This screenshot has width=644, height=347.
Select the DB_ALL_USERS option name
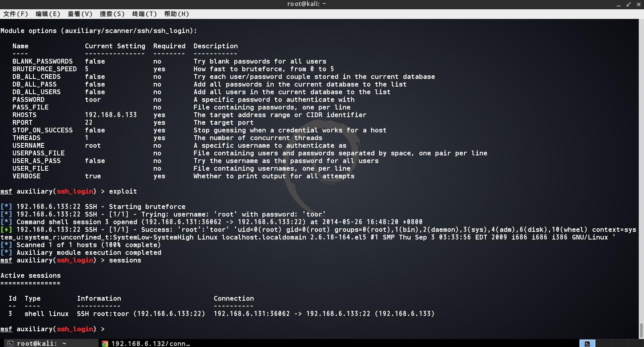point(37,92)
